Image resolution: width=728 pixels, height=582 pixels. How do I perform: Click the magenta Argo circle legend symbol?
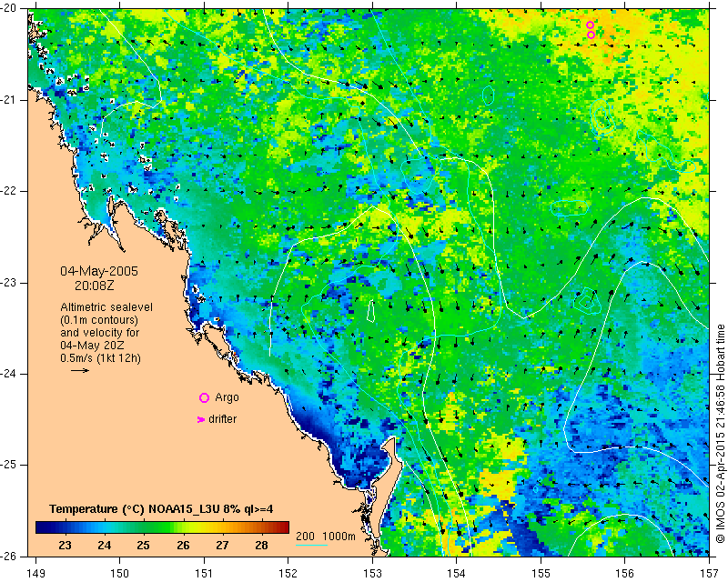[x=204, y=397]
